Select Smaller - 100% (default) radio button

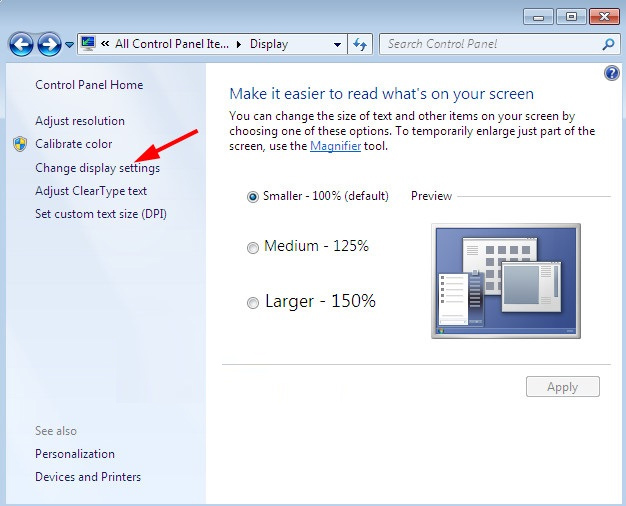tap(252, 196)
